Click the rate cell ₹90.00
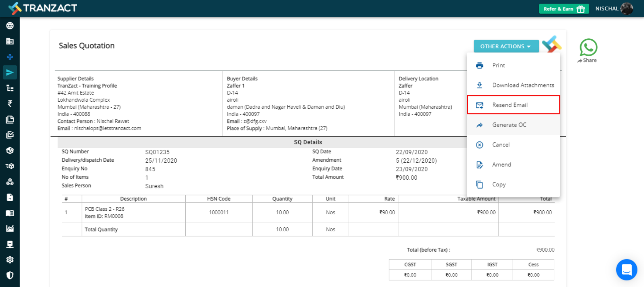 point(387,212)
